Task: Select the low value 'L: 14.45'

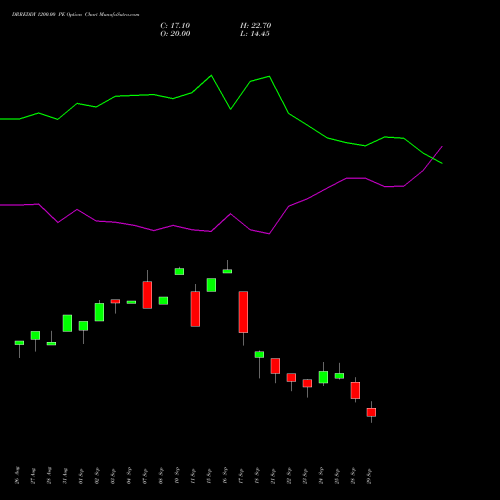Action: click(x=255, y=34)
